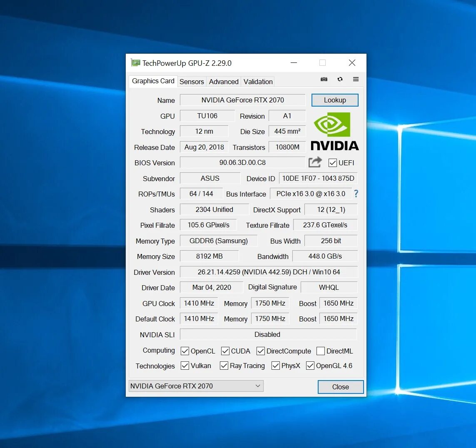Go to the Validation tab

(258, 82)
